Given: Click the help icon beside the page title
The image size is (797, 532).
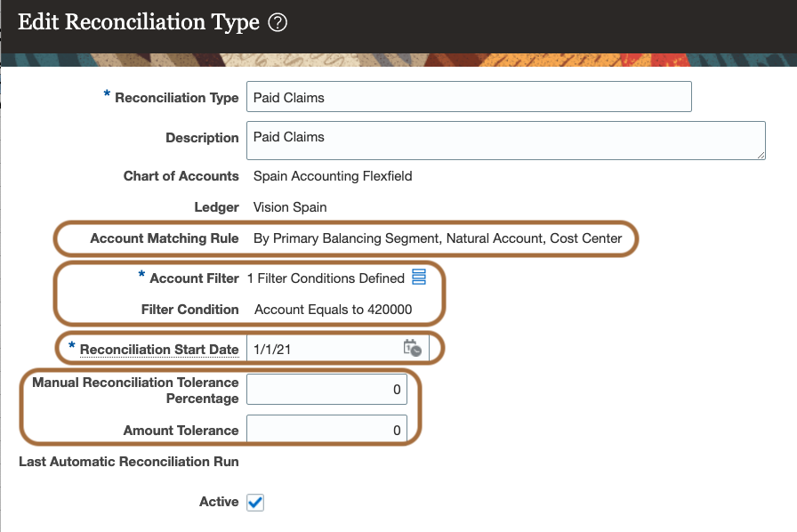Looking at the screenshot, I should point(278,24).
